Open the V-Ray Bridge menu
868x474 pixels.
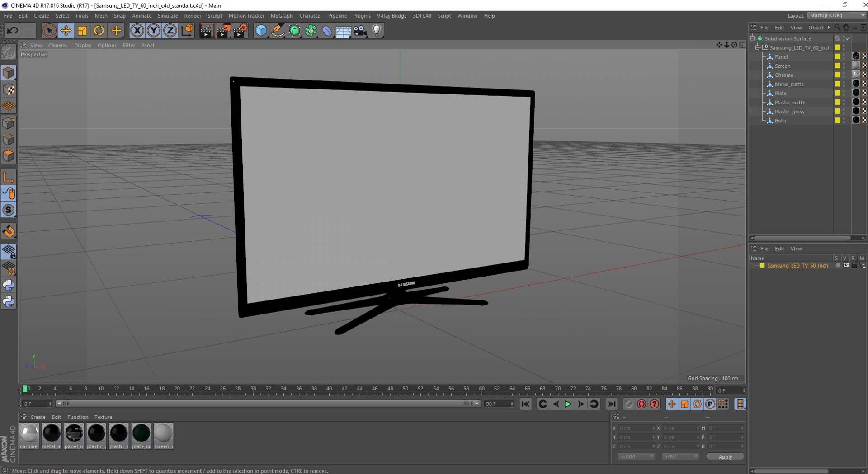[392, 16]
